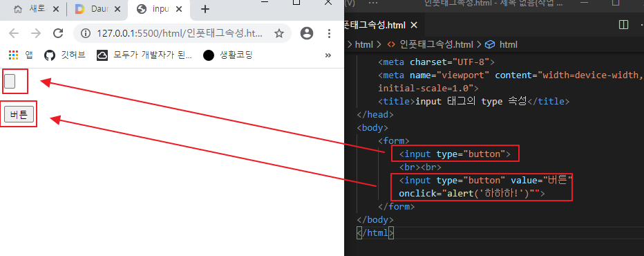This screenshot has height=256, width=644.
Task: Open Chrome's three-dot menu
Action: (329, 33)
